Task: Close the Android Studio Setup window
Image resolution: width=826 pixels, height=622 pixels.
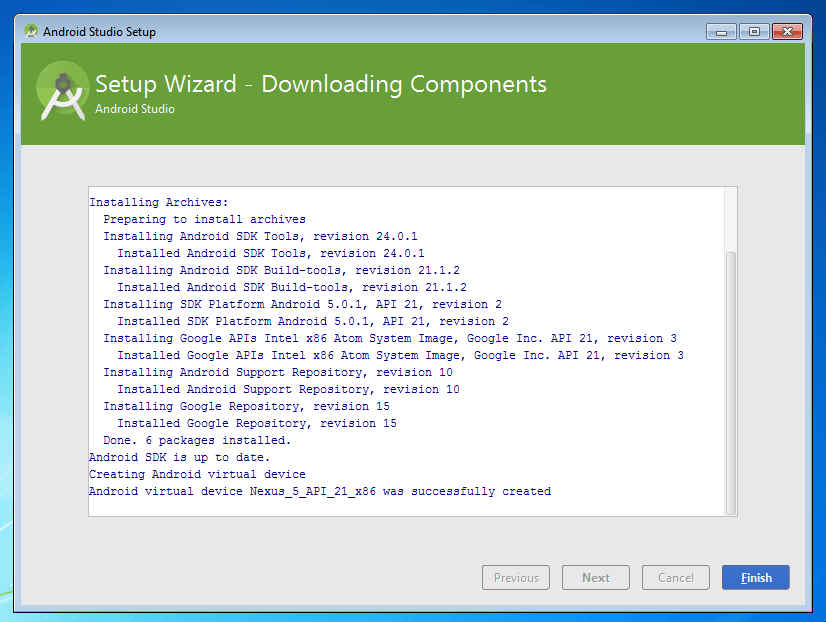Action: (787, 32)
